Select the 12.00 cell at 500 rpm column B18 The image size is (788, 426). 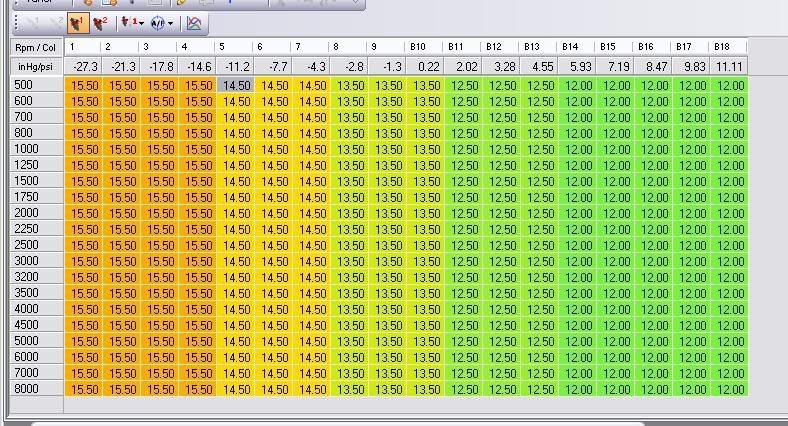pos(730,85)
